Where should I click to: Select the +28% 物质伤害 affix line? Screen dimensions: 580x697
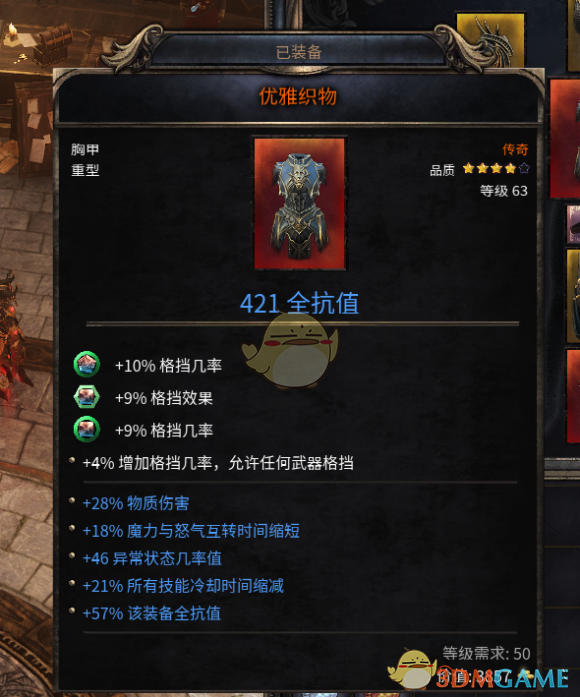(136, 503)
